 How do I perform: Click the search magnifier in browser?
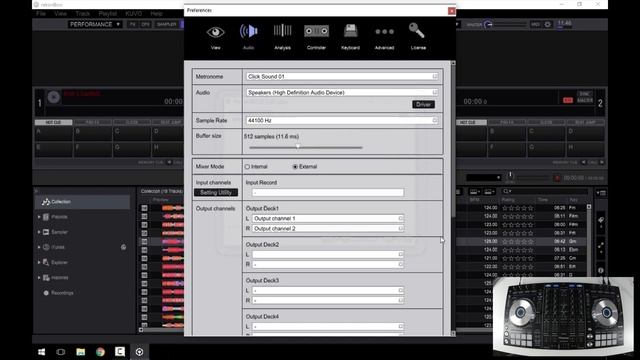[x=506, y=191]
